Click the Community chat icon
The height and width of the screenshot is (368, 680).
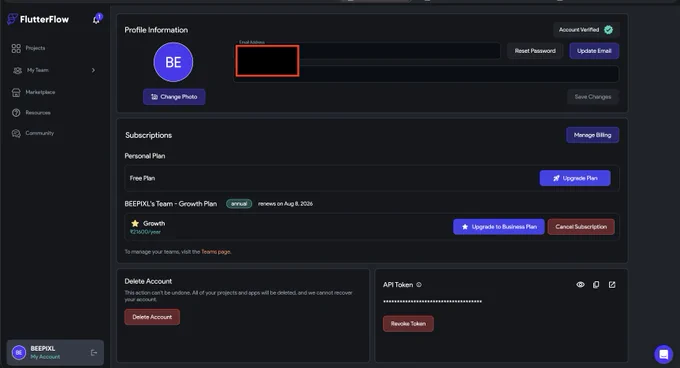point(16,134)
